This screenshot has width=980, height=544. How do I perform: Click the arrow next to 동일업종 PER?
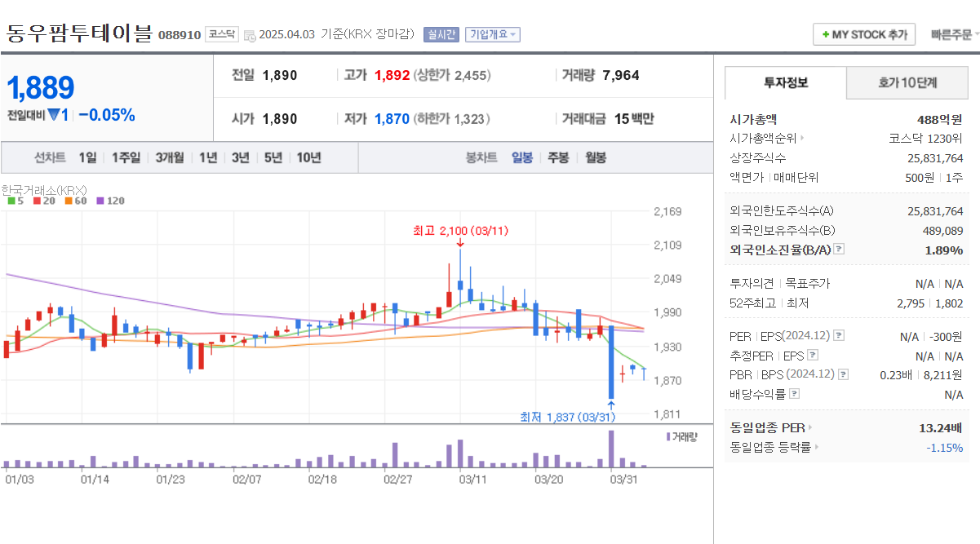pos(810,427)
